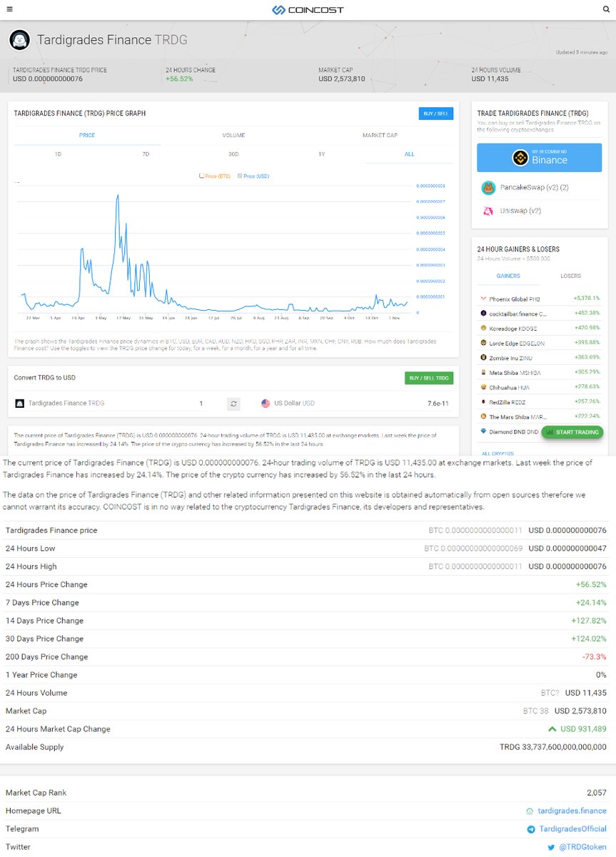Click the Available Supply TRDG value

pyautogui.click(x=553, y=747)
